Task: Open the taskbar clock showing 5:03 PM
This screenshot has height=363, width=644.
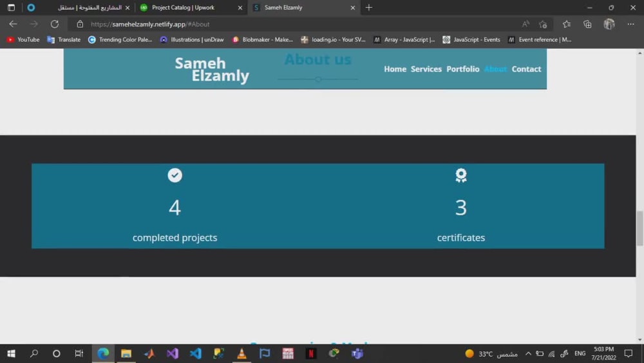Action: pyautogui.click(x=604, y=353)
